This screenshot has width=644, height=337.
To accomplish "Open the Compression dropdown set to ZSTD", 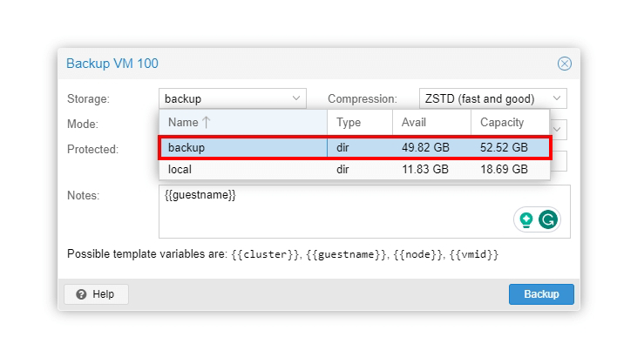I will pyautogui.click(x=493, y=98).
